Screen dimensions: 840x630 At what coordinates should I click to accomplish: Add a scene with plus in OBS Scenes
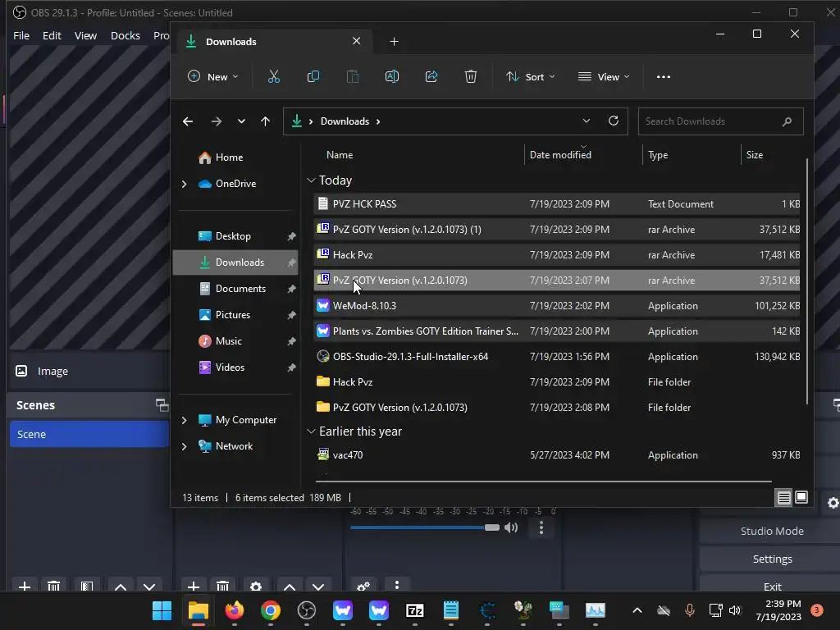click(24, 587)
